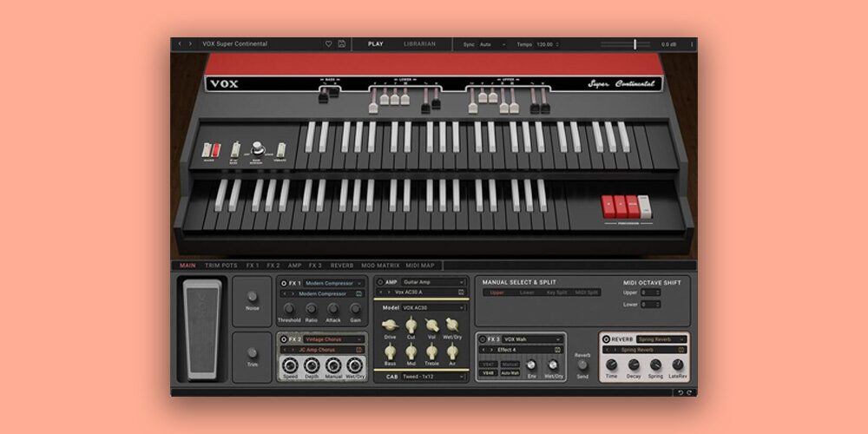Select the Auto-Wah mode button
This screenshot has height=434, width=868.
[x=510, y=373]
